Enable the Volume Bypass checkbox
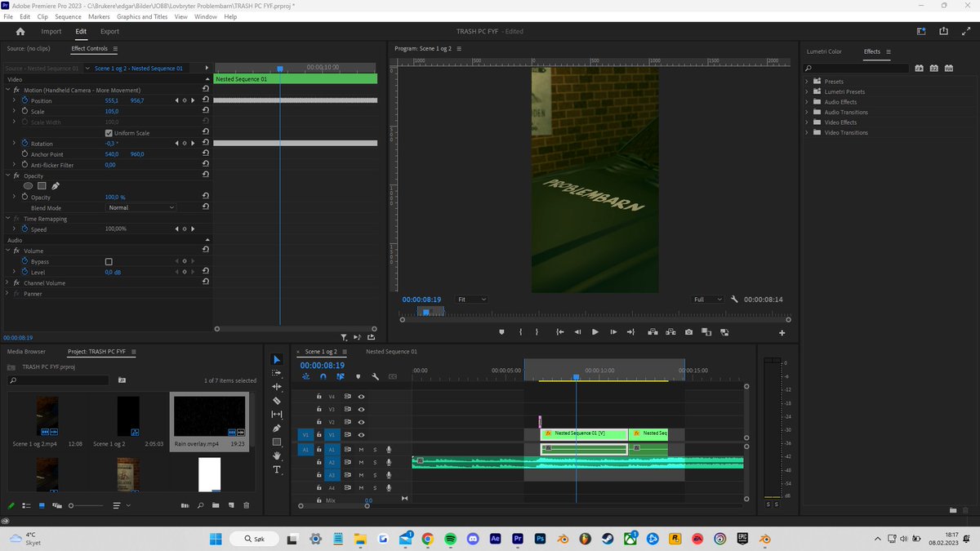This screenshot has width=980, height=551. pos(109,261)
